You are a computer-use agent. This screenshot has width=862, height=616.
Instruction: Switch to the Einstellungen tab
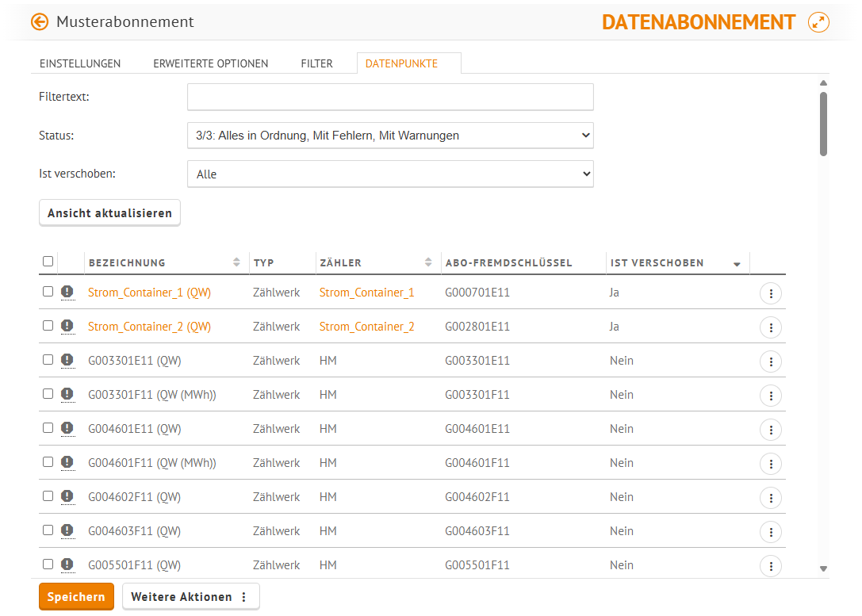click(80, 63)
